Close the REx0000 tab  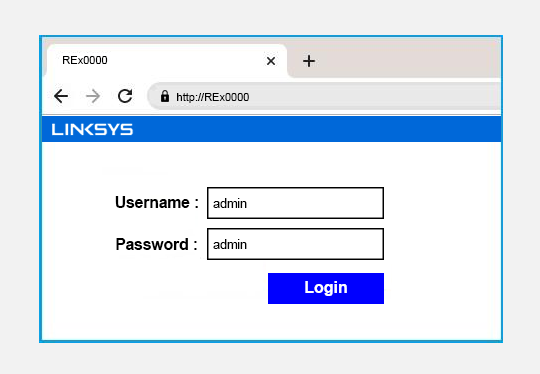[x=271, y=61]
